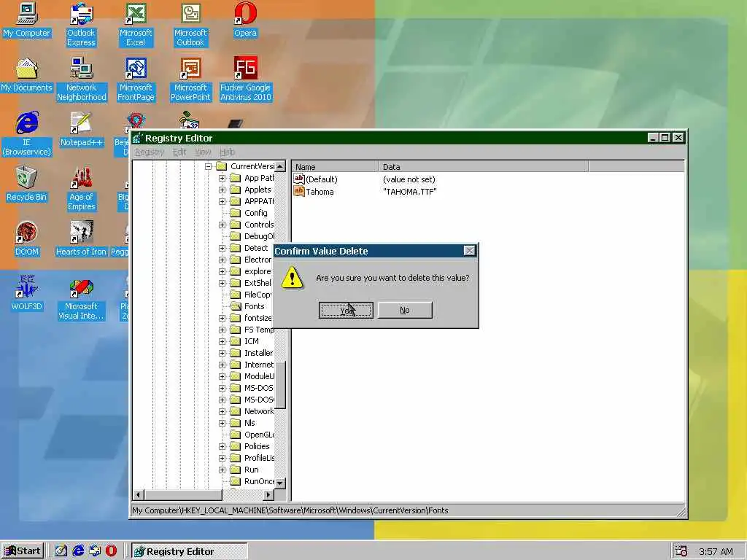Maximize the Registry Editor window

[665, 138]
